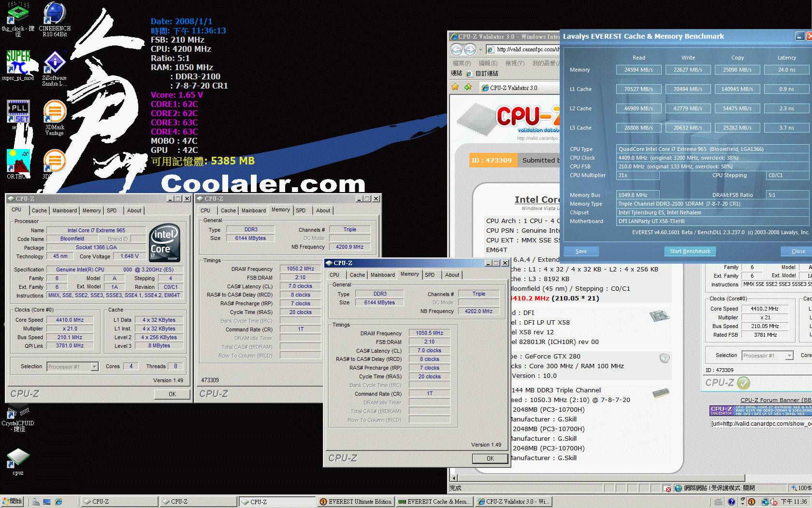Open the Processor #1 dropdown on validator page
Viewport: 812px width, 508px height.
[768, 356]
